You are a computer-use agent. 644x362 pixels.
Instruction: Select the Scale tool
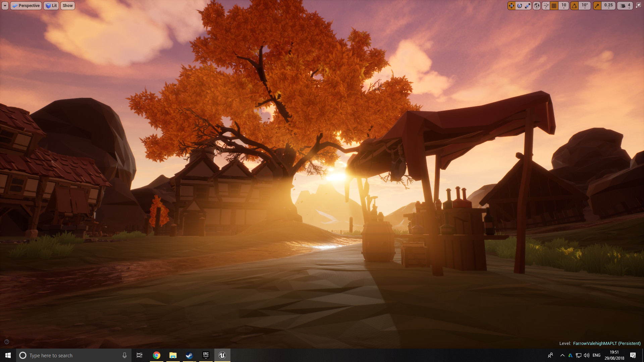[528, 5]
